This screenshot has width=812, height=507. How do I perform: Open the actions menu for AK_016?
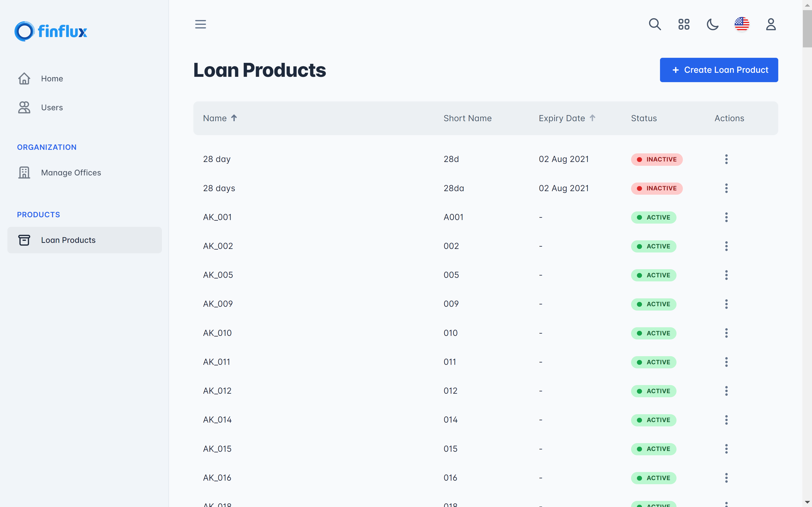click(726, 478)
